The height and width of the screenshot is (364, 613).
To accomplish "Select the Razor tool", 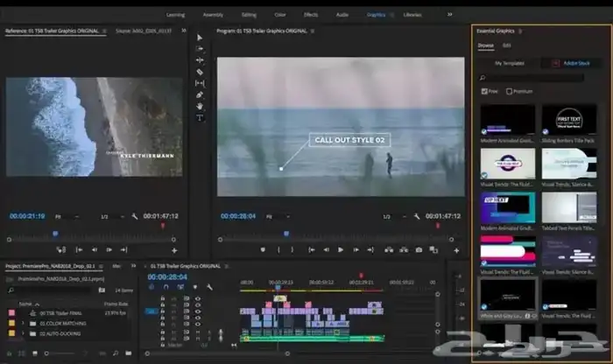I will tap(200, 72).
